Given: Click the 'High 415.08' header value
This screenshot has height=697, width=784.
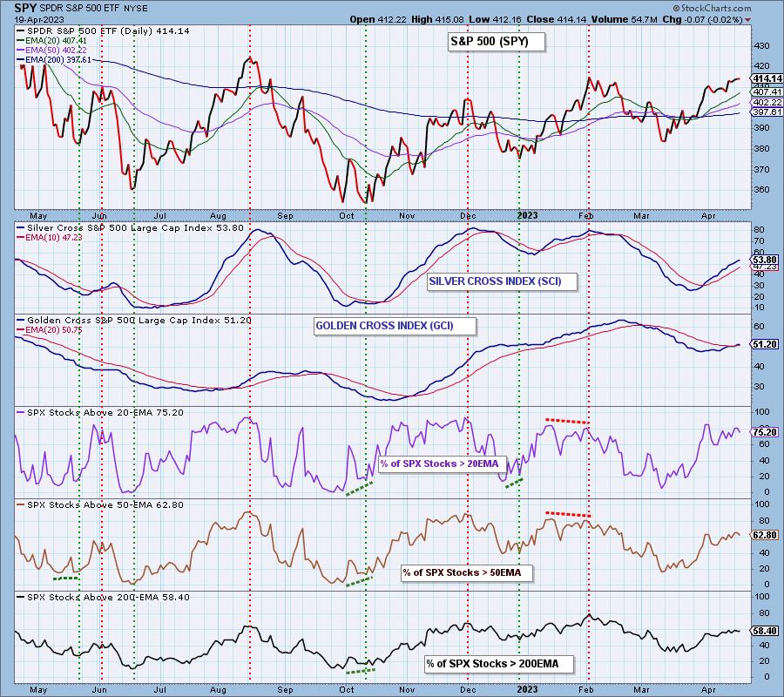Looking at the screenshot, I should pyautogui.click(x=438, y=20).
